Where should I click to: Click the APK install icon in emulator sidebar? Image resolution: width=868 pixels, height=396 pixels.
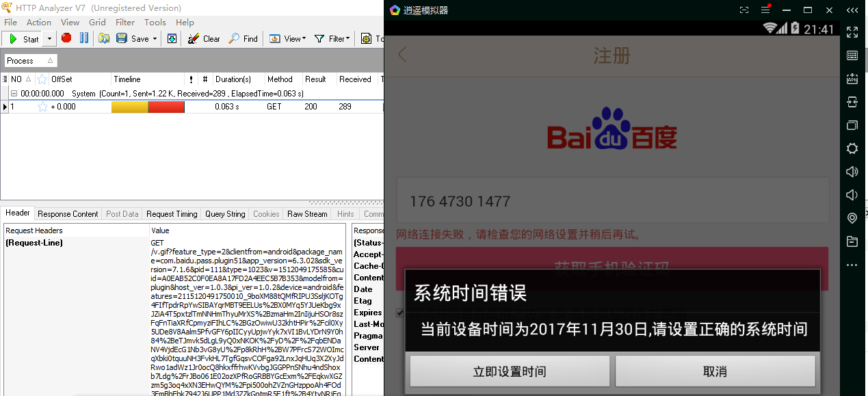[852, 79]
